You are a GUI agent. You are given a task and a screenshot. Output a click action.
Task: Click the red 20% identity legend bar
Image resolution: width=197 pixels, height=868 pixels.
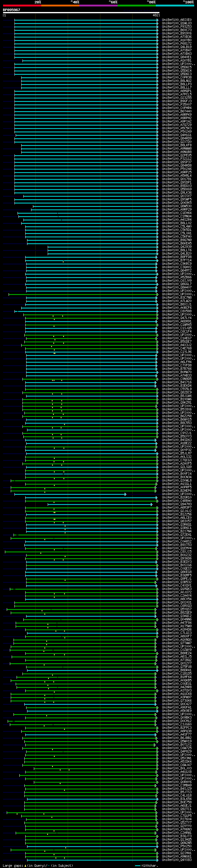pos(22,6)
